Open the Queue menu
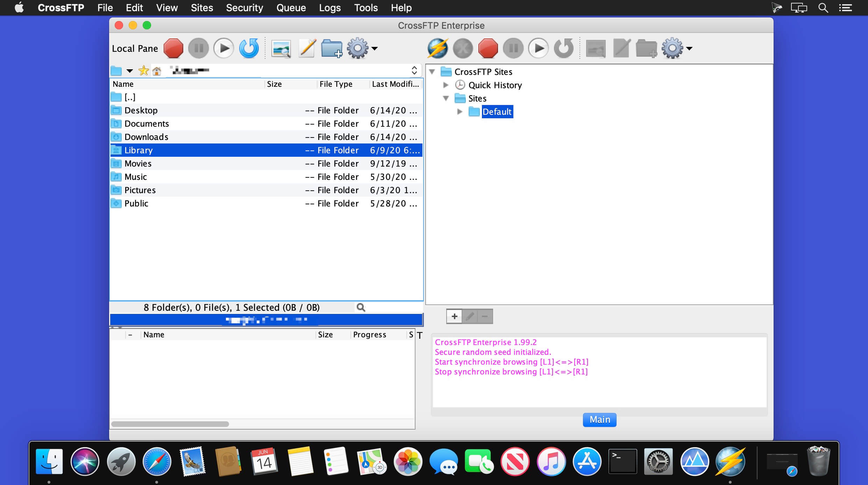The width and height of the screenshot is (868, 485). (x=291, y=8)
